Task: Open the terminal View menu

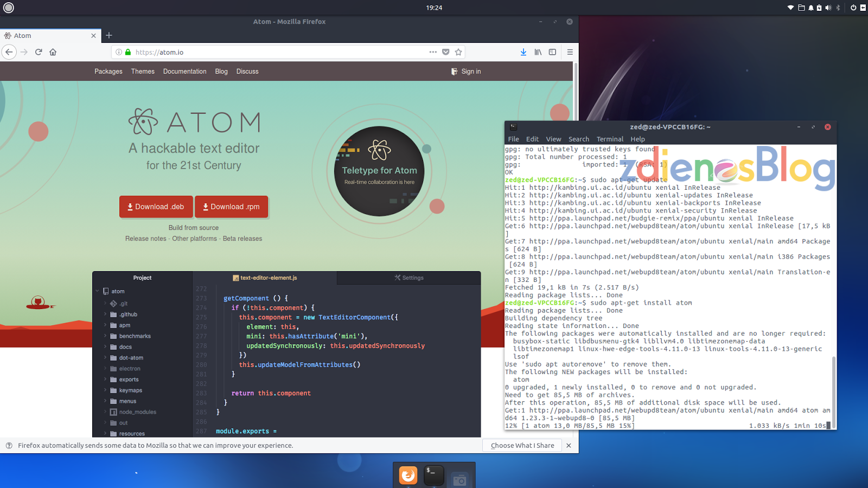Action: 554,139
